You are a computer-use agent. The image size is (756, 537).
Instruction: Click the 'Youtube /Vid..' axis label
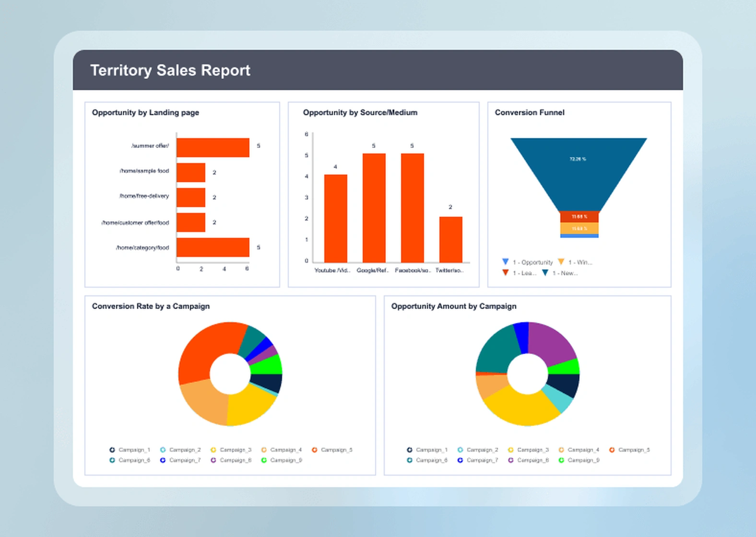pos(332,270)
